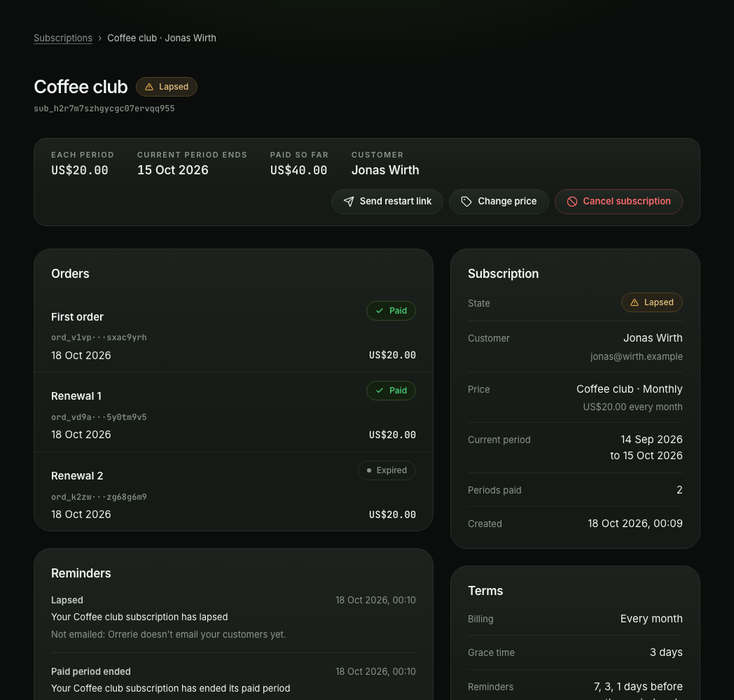Click the US$40.00 paid so far amount
734x700 pixels.
[x=298, y=170]
